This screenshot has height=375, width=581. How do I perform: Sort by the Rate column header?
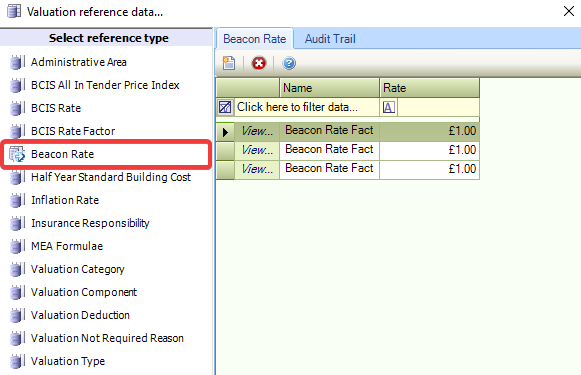click(429, 88)
